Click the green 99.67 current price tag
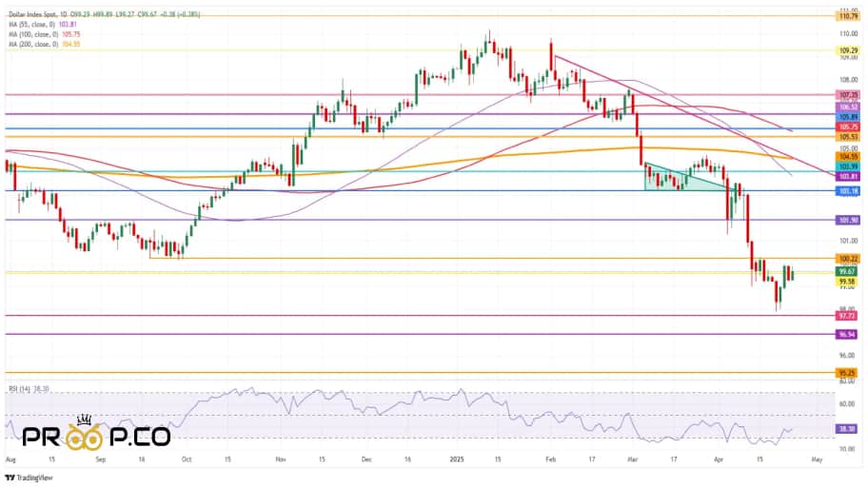Image resolution: width=868 pixels, height=488 pixels. pyautogui.click(x=847, y=272)
